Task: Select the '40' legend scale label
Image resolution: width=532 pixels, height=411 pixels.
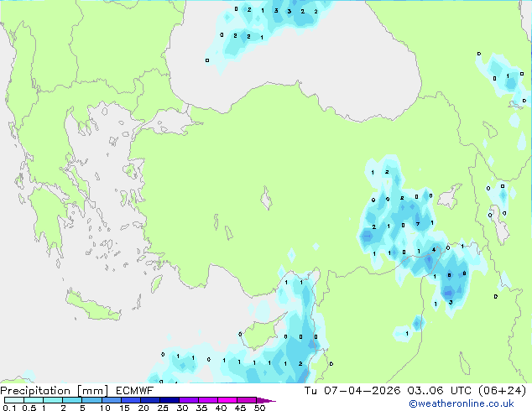Action: [221, 408]
